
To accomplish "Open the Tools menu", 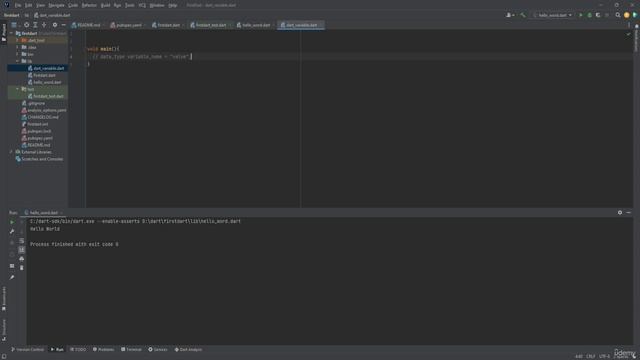I will [129, 5].
